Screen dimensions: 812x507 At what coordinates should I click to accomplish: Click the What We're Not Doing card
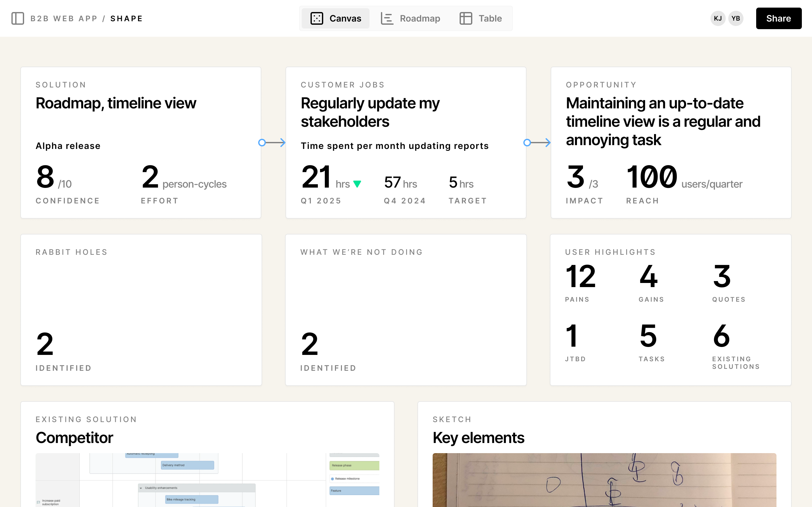pyautogui.click(x=406, y=310)
